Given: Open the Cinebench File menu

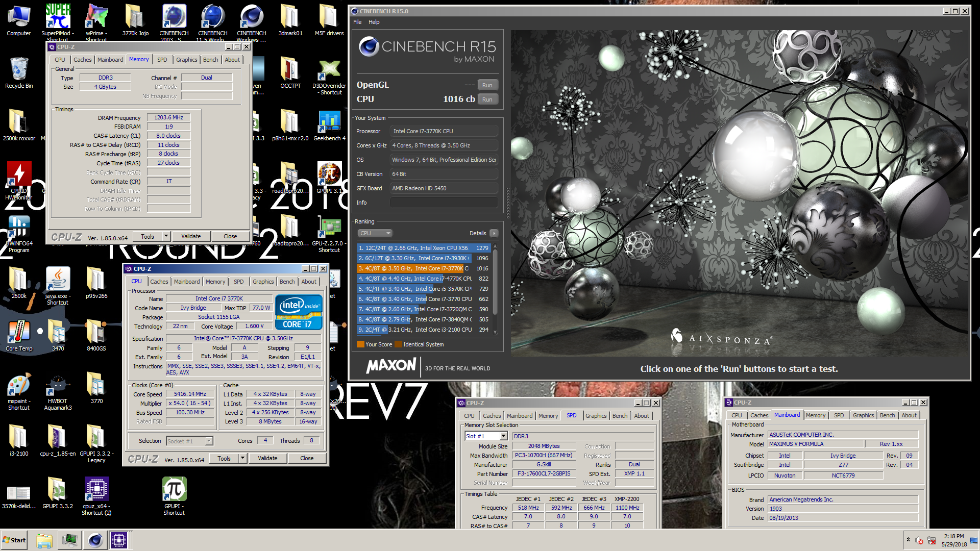Looking at the screenshot, I should pyautogui.click(x=357, y=22).
